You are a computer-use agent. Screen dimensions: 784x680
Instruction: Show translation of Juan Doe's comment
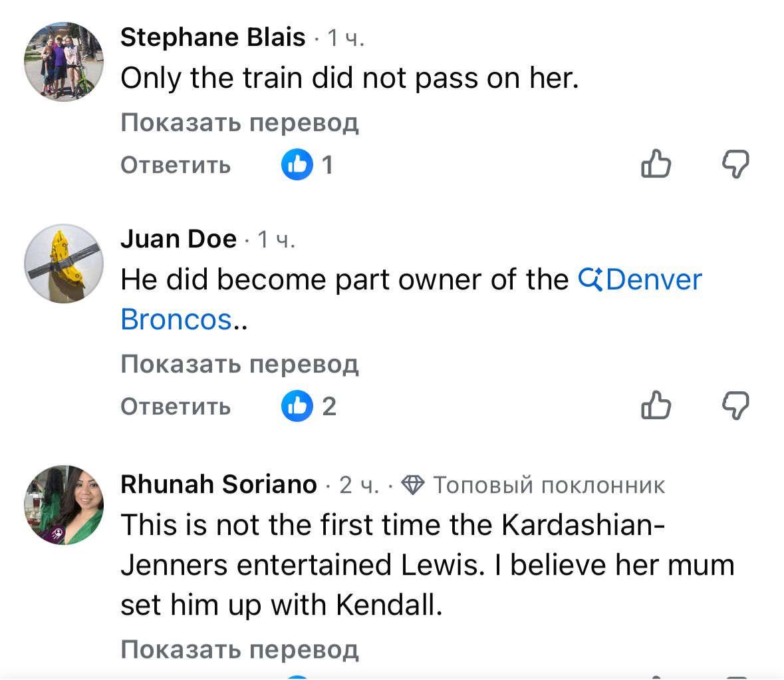[239, 364]
